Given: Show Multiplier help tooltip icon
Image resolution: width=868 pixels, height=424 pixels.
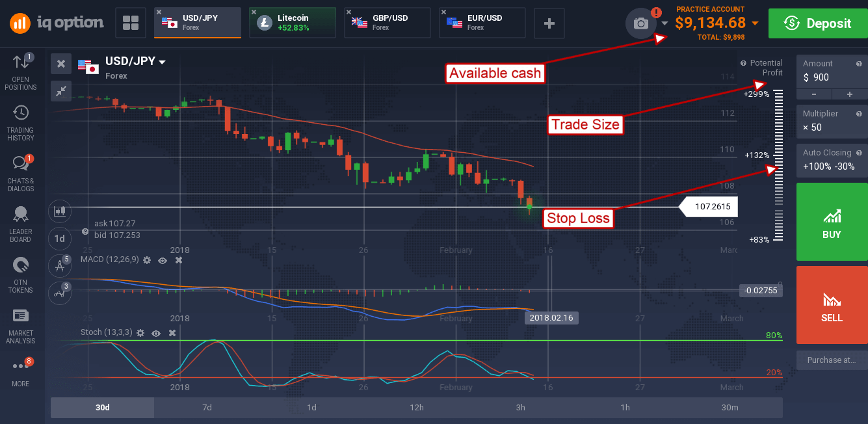Looking at the screenshot, I should click(x=859, y=114).
